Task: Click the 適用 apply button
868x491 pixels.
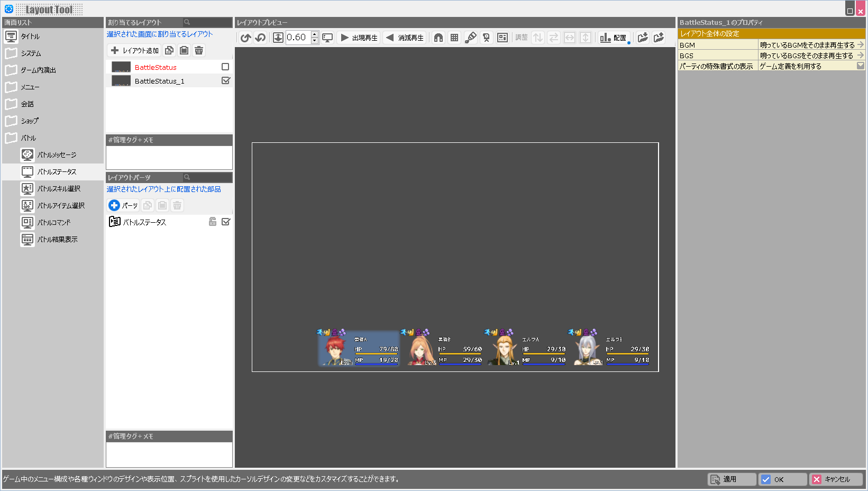Action: [x=732, y=479]
